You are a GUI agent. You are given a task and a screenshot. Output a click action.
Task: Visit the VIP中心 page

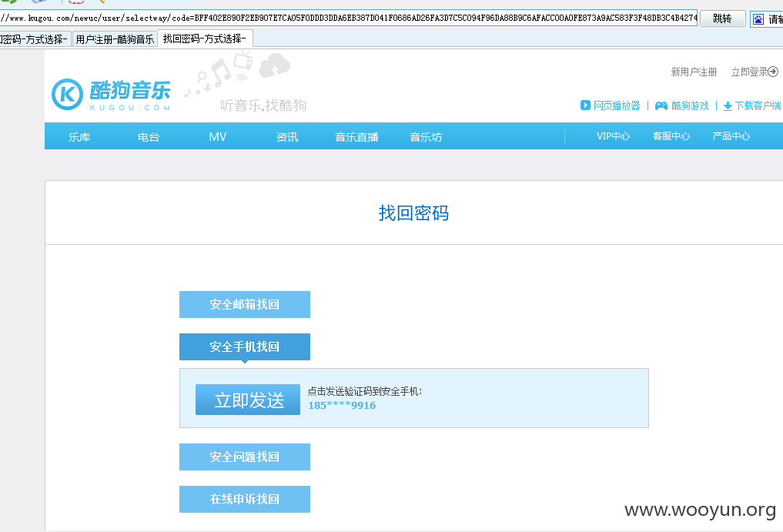click(x=613, y=136)
